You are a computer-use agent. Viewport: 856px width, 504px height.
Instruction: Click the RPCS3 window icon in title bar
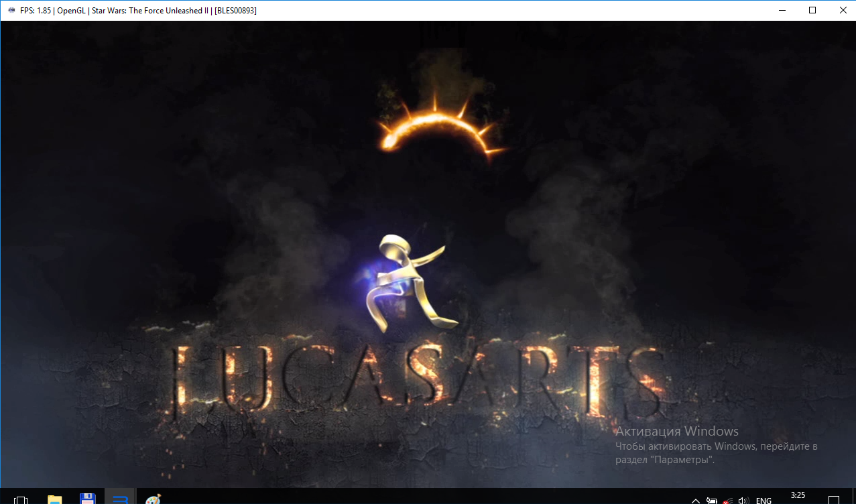[x=10, y=10]
